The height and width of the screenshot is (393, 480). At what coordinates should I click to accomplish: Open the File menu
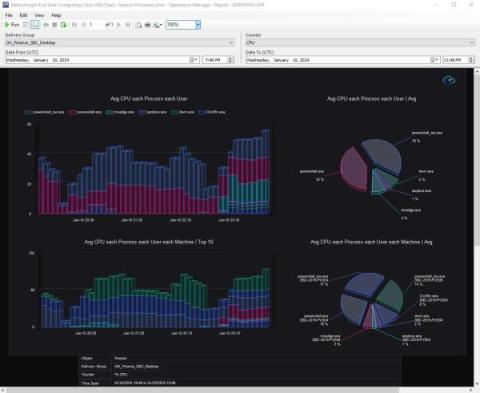pyautogui.click(x=9, y=15)
